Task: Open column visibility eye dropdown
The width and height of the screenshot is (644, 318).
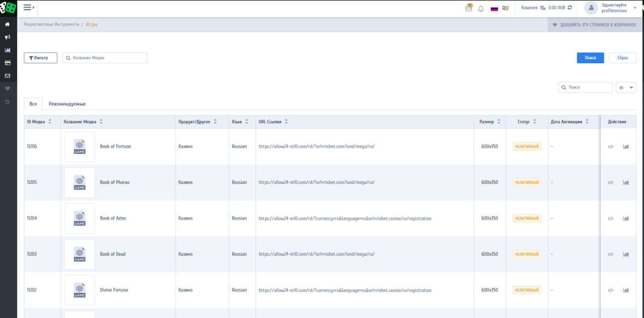Action: tap(626, 87)
